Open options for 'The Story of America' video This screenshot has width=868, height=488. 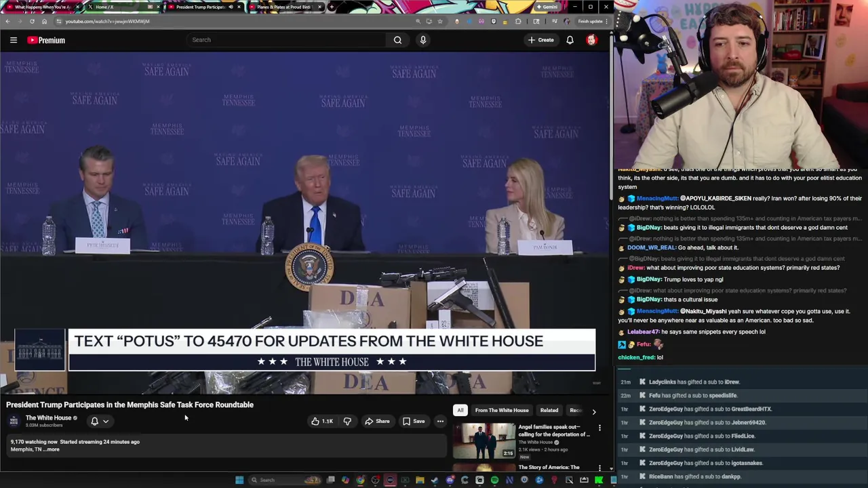point(599,468)
